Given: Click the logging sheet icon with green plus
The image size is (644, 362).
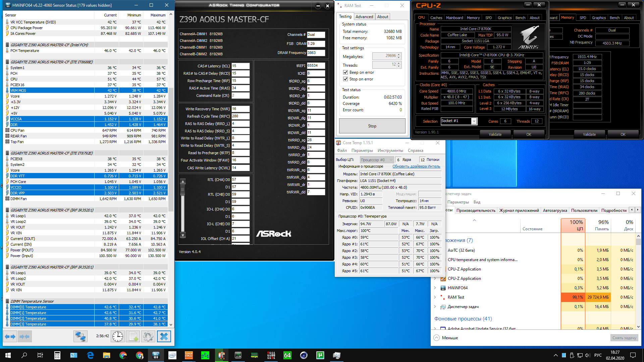Looking at the screenshot, I should [133, 336].
